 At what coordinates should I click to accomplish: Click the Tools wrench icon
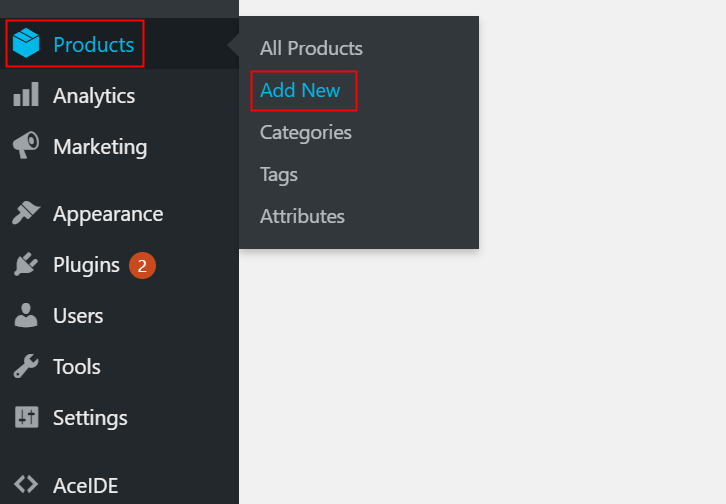click(x=26, y=367)
